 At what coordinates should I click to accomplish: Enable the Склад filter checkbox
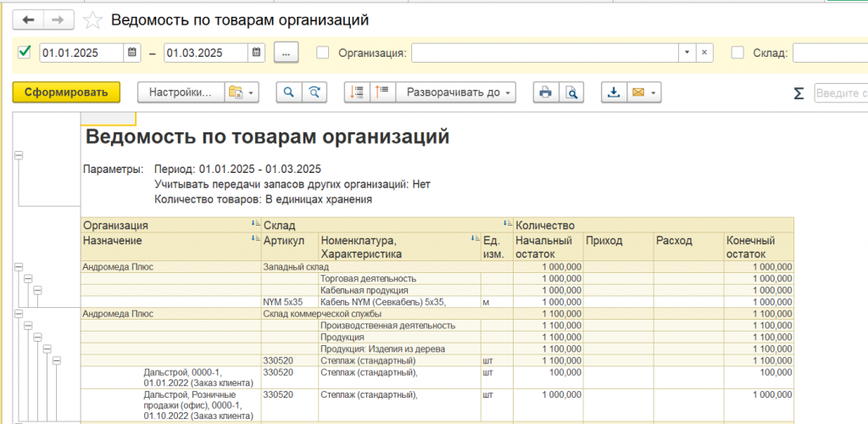(x=737, y=53)
